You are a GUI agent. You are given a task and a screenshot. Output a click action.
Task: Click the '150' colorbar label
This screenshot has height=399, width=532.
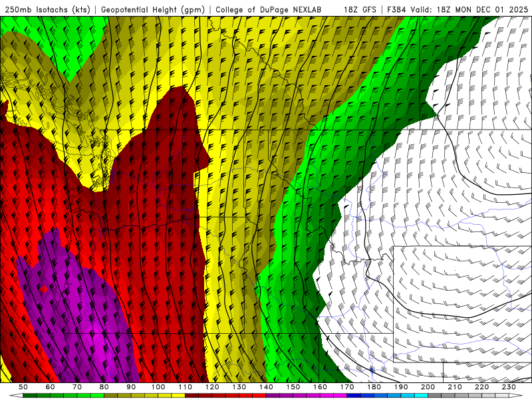click(x=293, y=387)
